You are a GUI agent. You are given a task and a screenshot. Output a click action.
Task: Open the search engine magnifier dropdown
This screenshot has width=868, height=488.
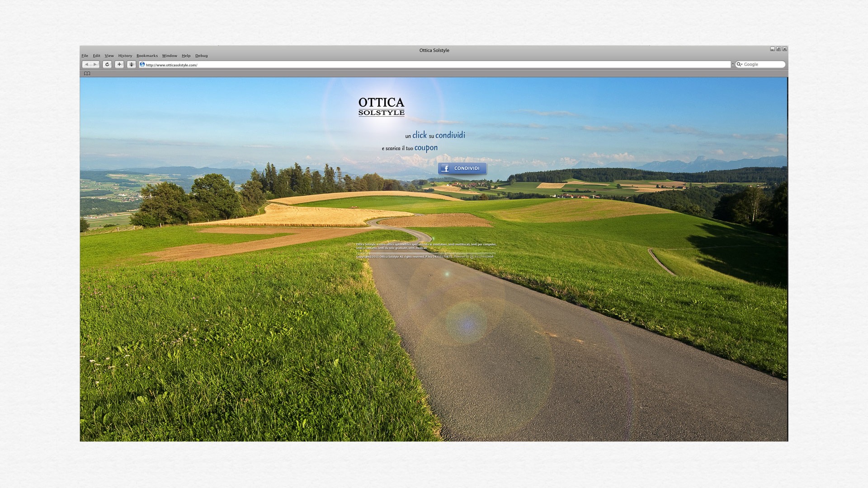[740, 65]
